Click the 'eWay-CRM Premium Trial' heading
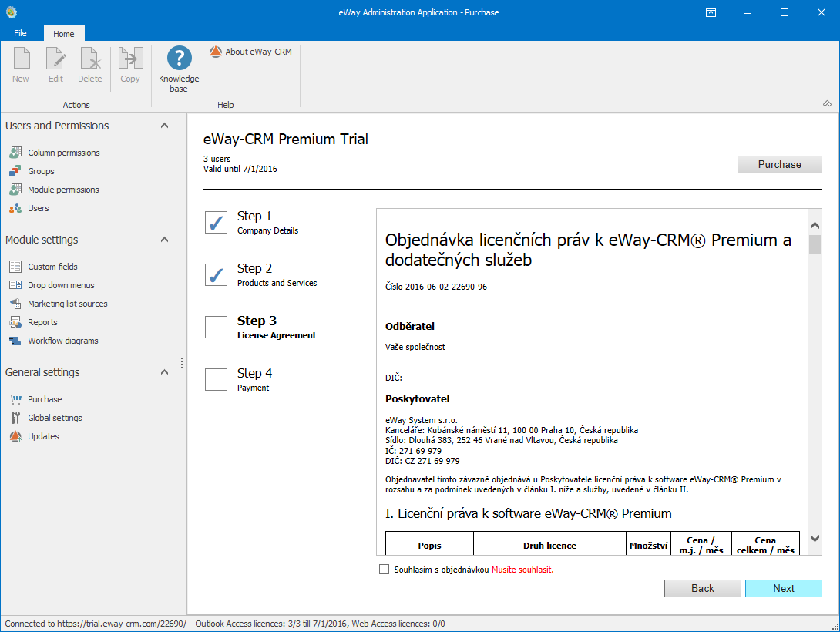 pos(286,140)
